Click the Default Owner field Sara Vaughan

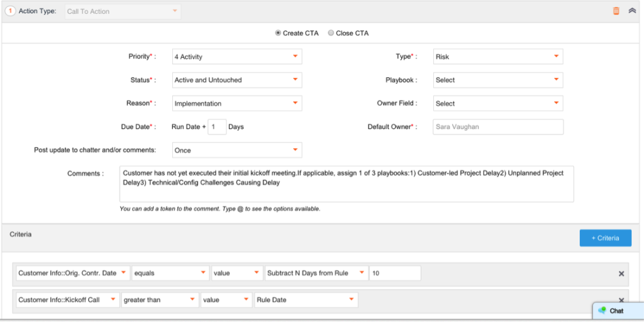497,127
